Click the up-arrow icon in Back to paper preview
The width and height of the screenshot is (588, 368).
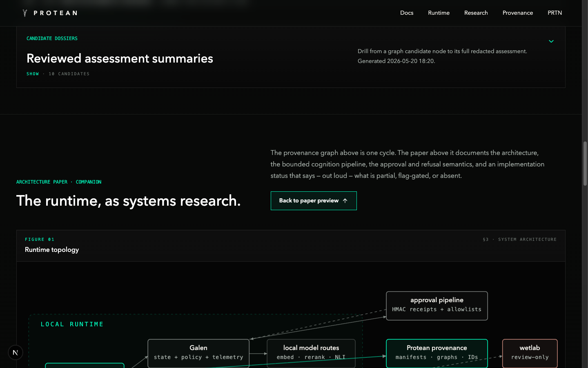point(345,201)
